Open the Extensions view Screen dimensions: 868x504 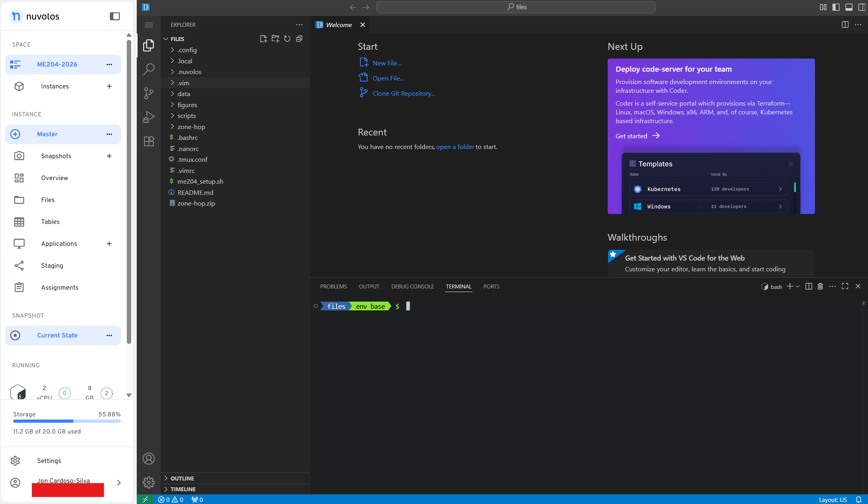[x=149, y=141]
